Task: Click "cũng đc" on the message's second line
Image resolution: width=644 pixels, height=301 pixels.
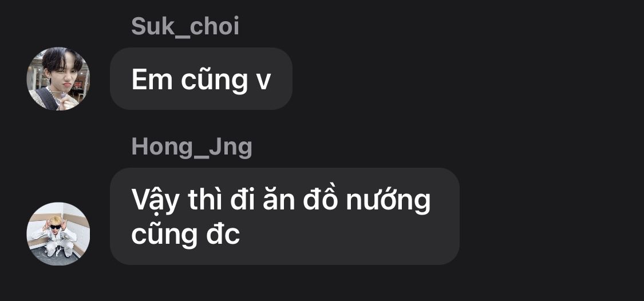Action: (185, 235)
